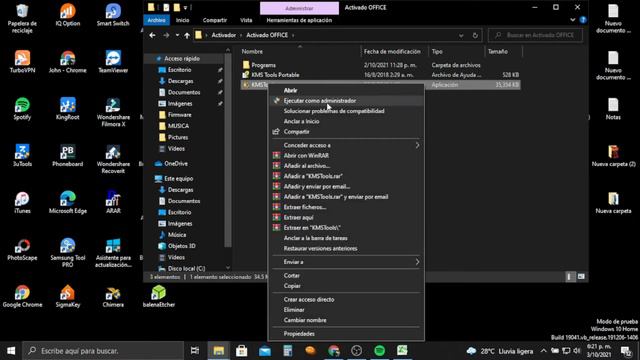
Task: Open TurboVPN desktop icon
Action: tap(22, 62)
